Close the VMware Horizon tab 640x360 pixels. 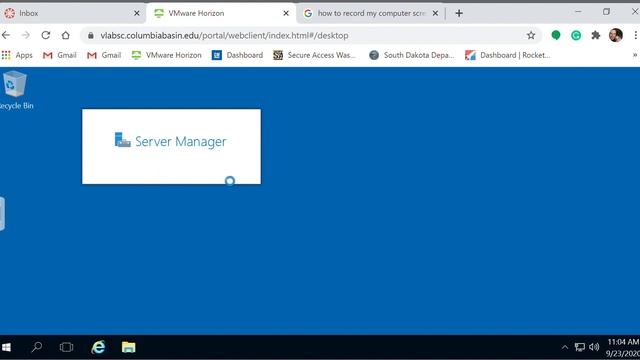point(286,13)
